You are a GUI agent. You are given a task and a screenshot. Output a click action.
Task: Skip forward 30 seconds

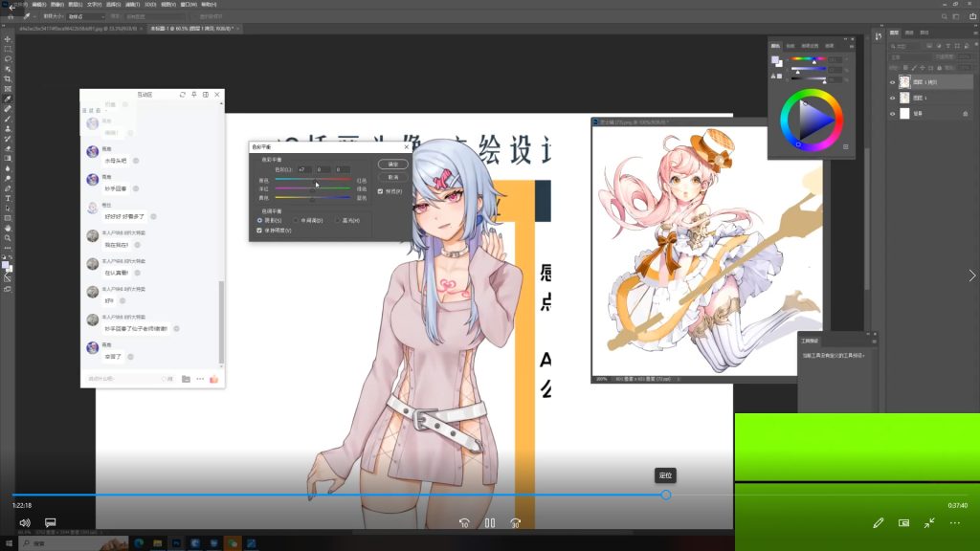pyautogui.click(x=515, y=523)
